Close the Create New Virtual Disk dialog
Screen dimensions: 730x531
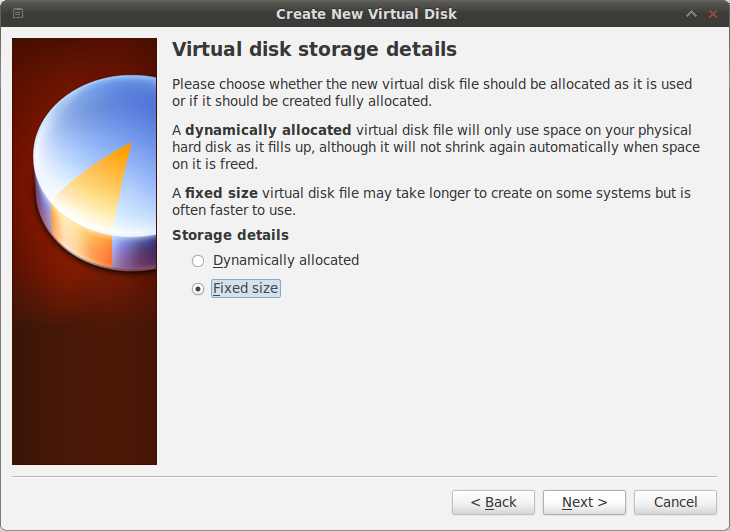[x=712, y=14]
